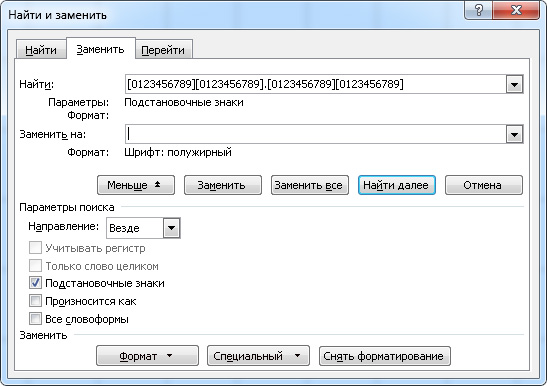
Task: Open the Заменить на history dropdown
Action: (514, 134)
